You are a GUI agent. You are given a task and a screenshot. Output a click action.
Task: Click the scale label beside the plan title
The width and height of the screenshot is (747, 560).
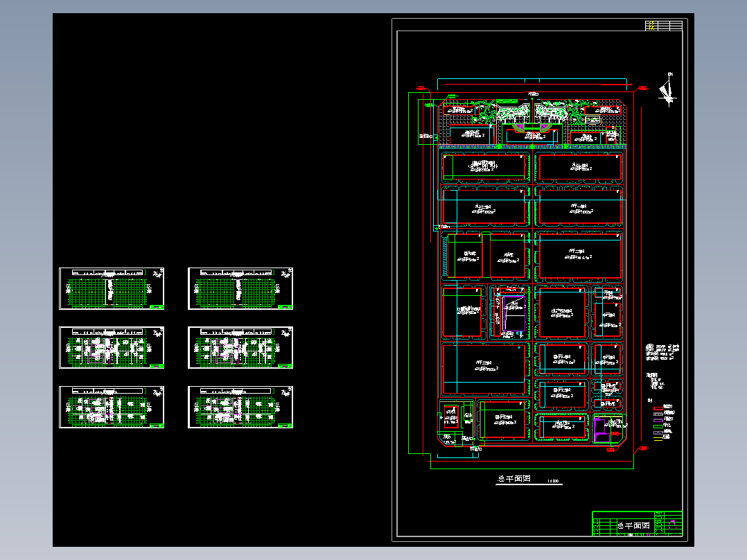(553, 481)
